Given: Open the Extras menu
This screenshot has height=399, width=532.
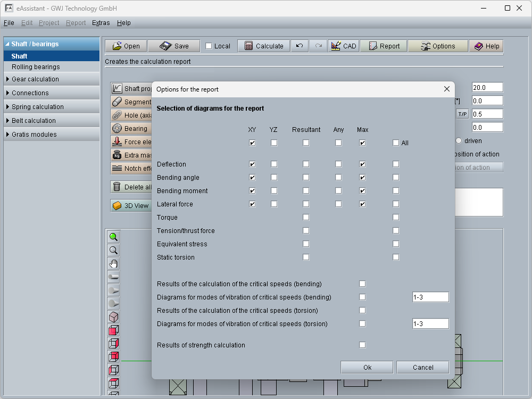Looking at the screenshot, I should [101, 23].
